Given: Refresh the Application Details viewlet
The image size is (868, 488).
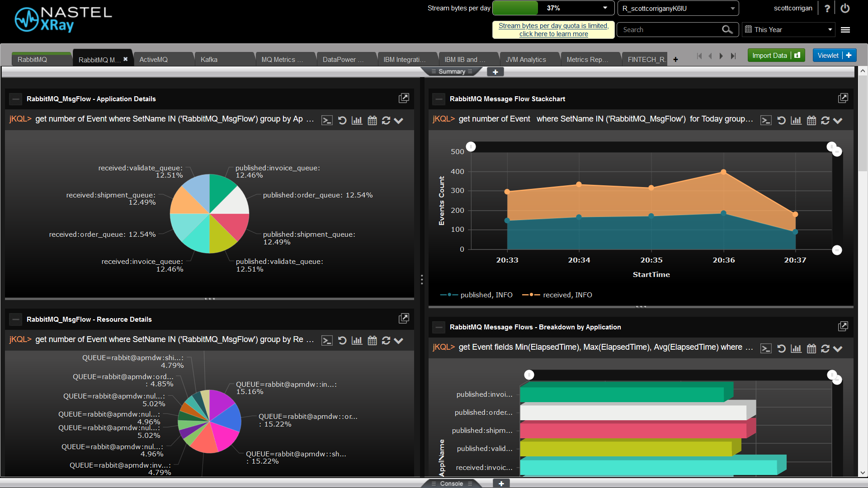Looking at the screenshot, I should click(386, 121).
